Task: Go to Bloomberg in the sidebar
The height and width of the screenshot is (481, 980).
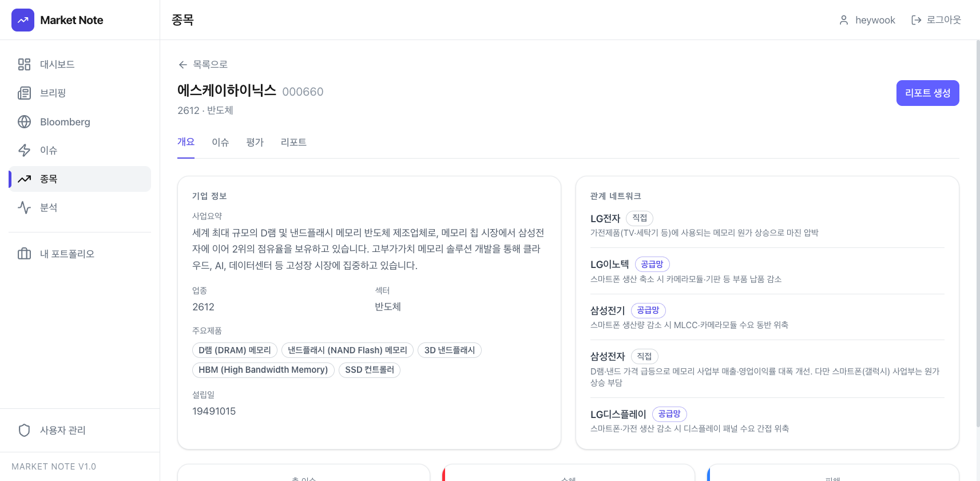Action: (x=80, y=121)
